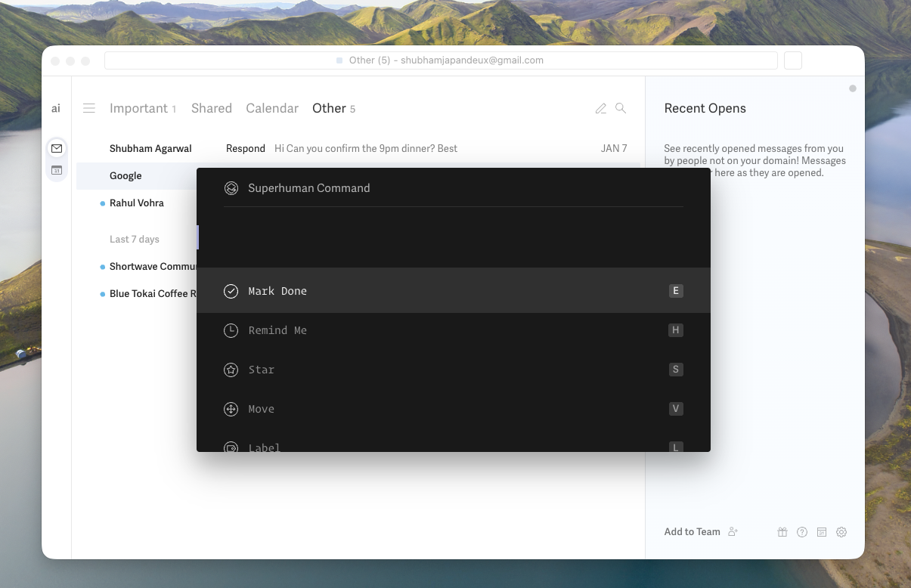Click the Star icon in the command palette

[x=231, y=370]
